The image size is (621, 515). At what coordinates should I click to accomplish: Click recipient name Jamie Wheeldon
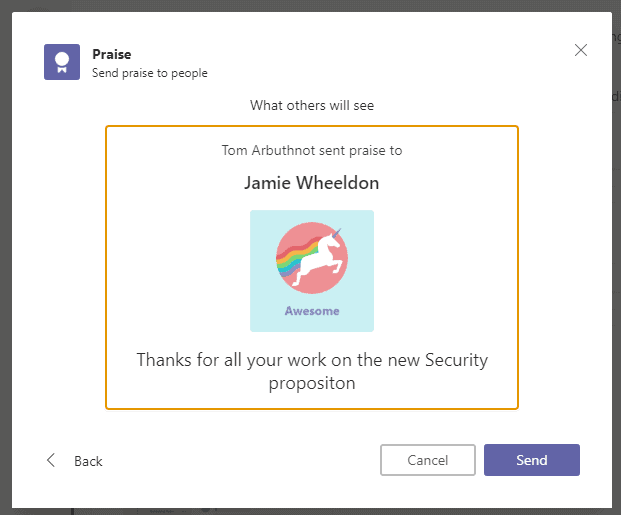pyautogui.click(x=312, y=183)
